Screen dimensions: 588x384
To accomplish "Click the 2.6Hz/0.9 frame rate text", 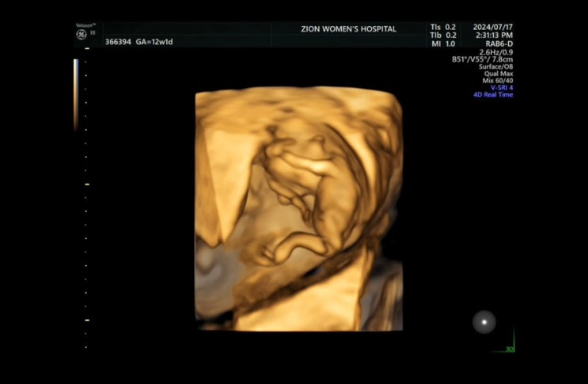I will 496,52.
